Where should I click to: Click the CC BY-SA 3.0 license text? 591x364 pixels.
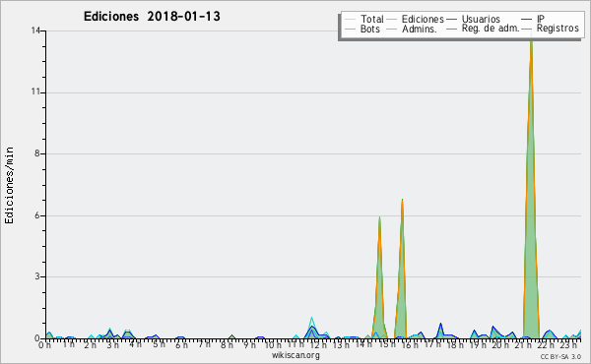[x=560, y=356]
